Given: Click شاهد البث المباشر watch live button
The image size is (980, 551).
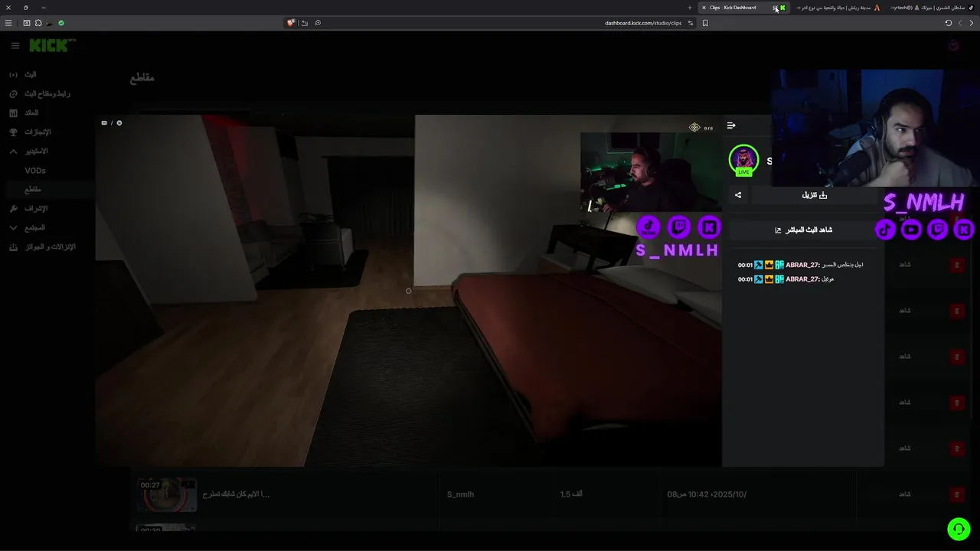Looking at the screenshot, I should 803,230.
